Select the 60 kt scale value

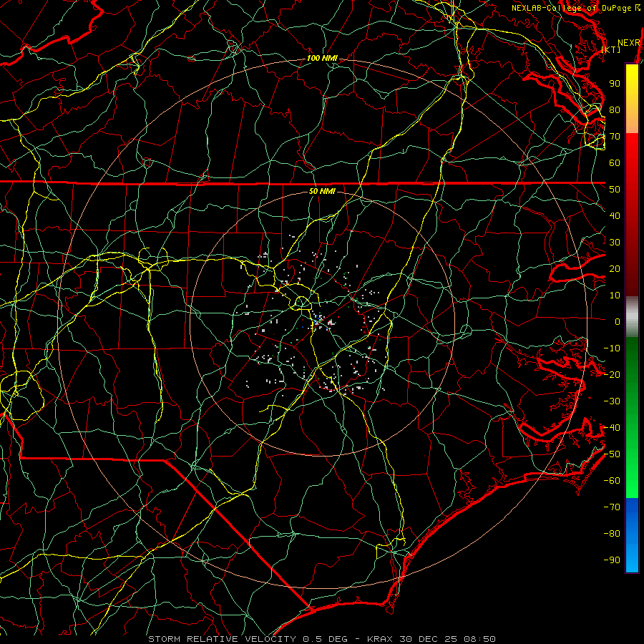click(615, 163)
